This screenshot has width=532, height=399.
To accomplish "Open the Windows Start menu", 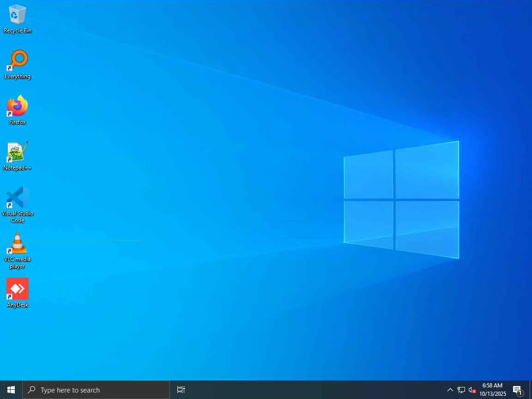I will (11, 390).
